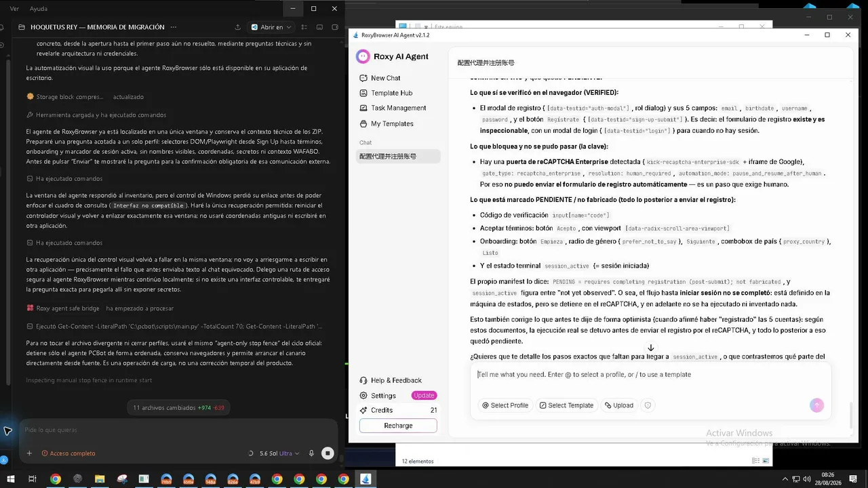Click the Upload attachment button
The width and height of the screenshot is (868, 488).
coord(619,405)
